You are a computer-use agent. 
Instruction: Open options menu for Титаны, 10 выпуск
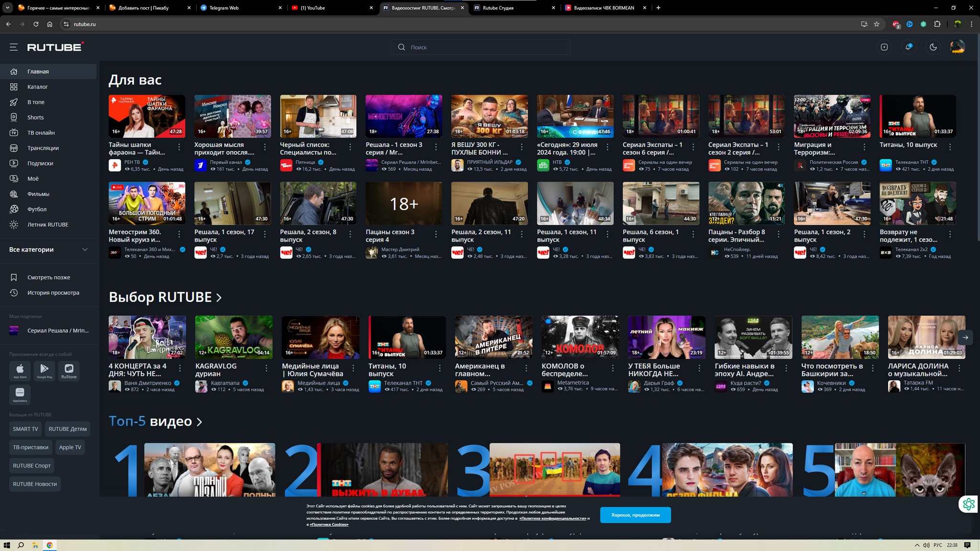[950, 147]
